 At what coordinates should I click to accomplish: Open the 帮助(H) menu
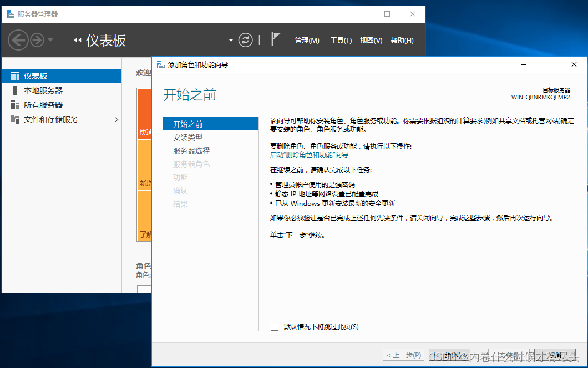pyautogui.click(x=402, y=40)
